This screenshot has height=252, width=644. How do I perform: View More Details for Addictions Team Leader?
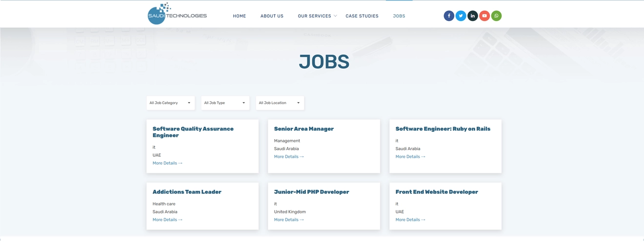[x=167, y=220]
